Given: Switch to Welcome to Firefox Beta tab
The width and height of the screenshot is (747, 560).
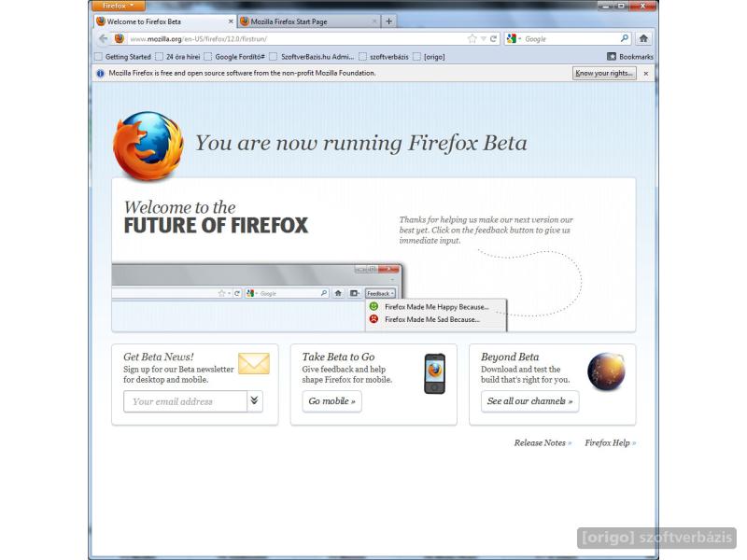Looking at the screenshot, I should (x=165, y=21).
